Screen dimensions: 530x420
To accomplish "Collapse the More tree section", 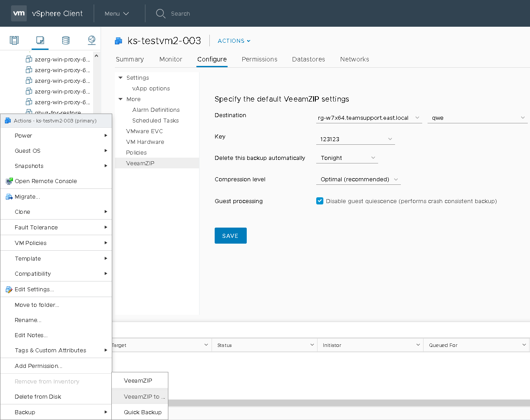I will [121, 99].
